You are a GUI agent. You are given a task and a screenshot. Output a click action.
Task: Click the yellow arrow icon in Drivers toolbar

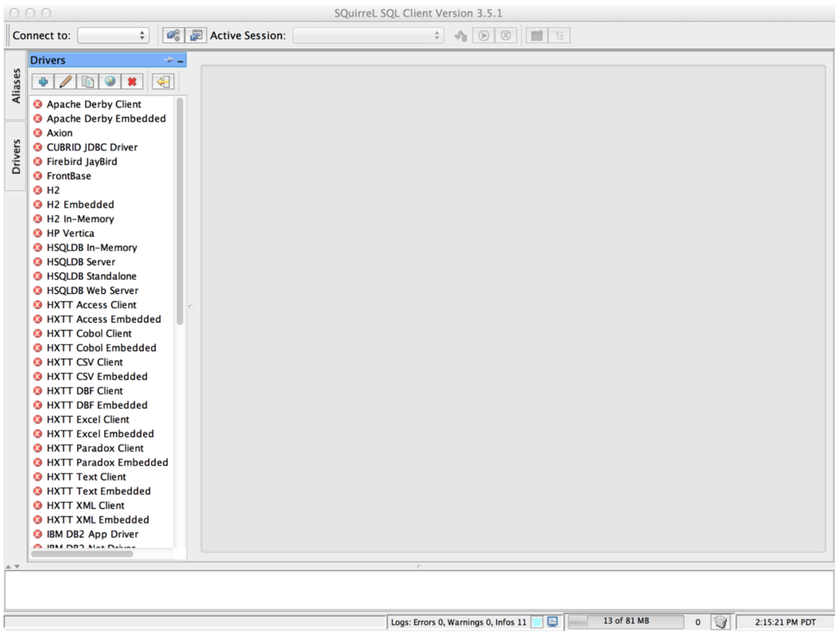click(163, 82)
